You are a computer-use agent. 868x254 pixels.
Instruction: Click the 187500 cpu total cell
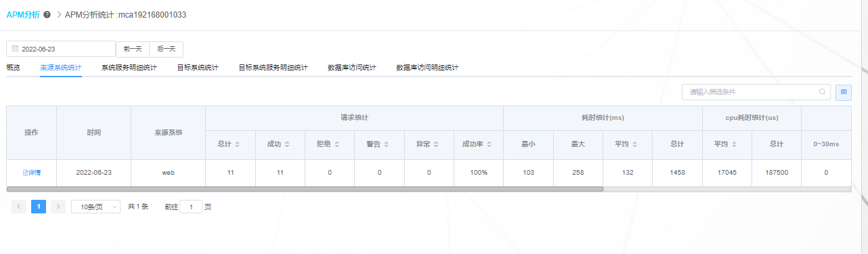(x=777, y=173)
